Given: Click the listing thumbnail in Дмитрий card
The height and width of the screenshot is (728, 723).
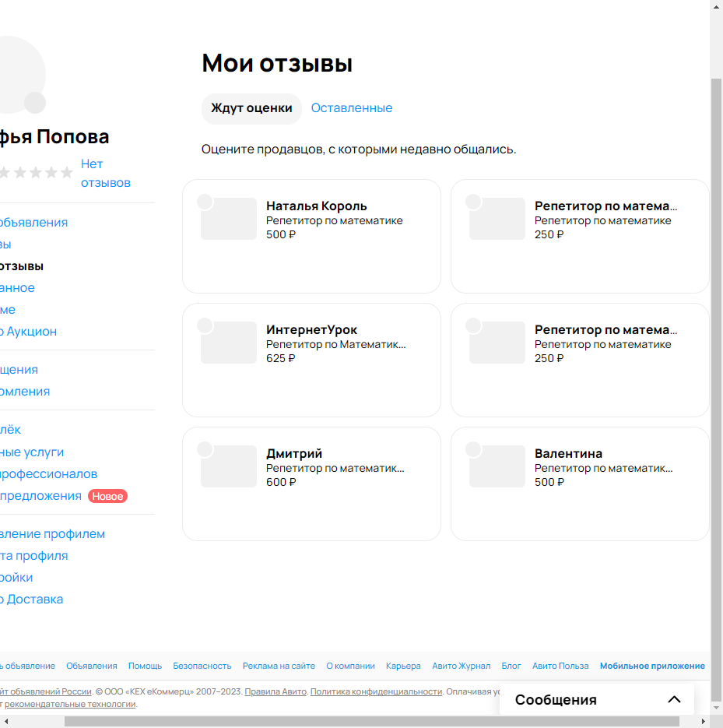Looking at the screenshot, I should [x=229, y=466].
